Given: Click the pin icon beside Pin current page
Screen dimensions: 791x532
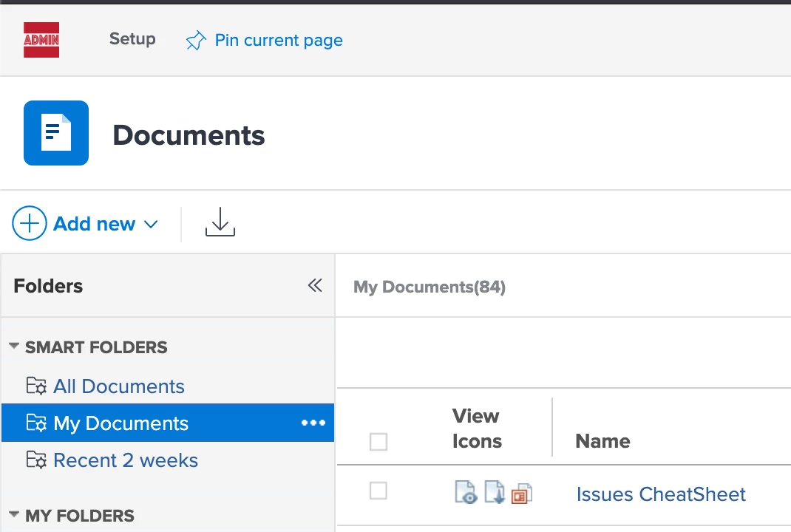Looking at the screenshot, I should point(195,41).
